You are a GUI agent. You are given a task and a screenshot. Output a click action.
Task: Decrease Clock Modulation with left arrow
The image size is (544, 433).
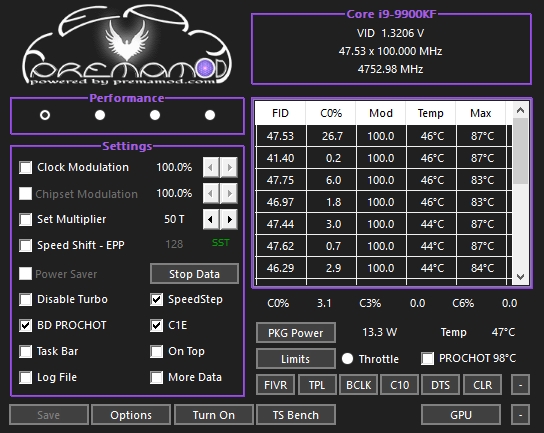[211, 167]
